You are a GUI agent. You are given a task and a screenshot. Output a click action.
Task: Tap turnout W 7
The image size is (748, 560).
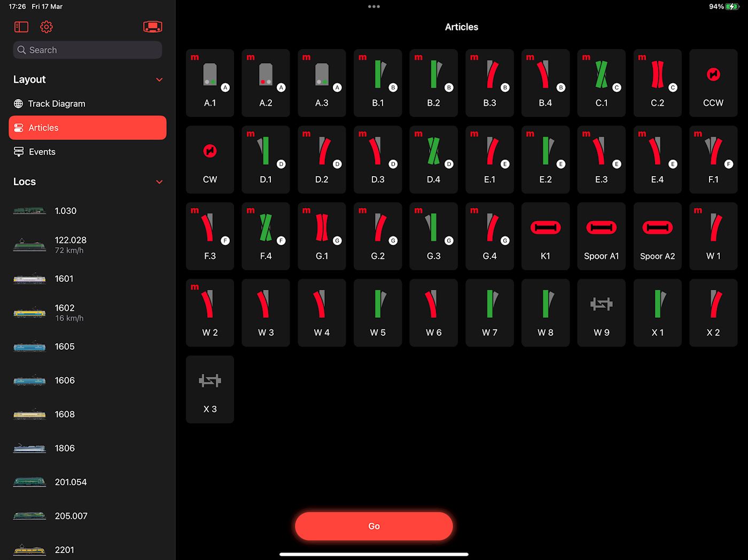click(489, 313)
